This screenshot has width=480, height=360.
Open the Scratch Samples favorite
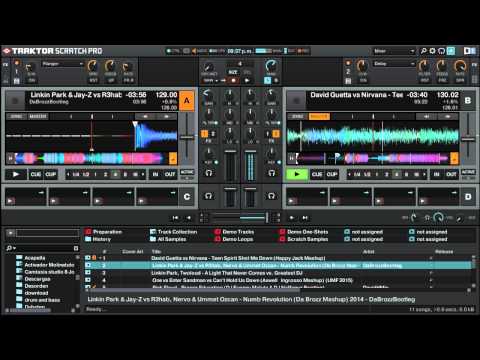[304, 239]
